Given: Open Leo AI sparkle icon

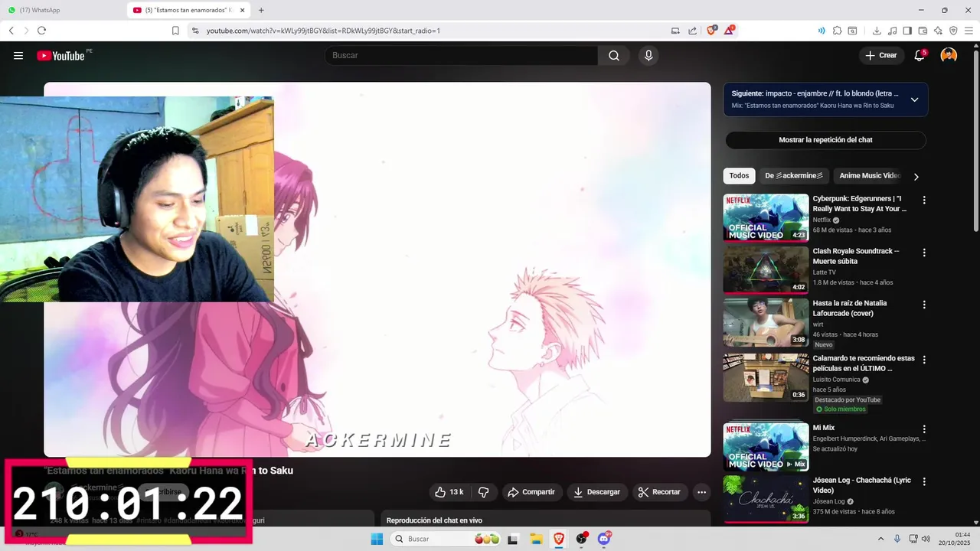Looking at the screenshot, I should tap(938, 31).
